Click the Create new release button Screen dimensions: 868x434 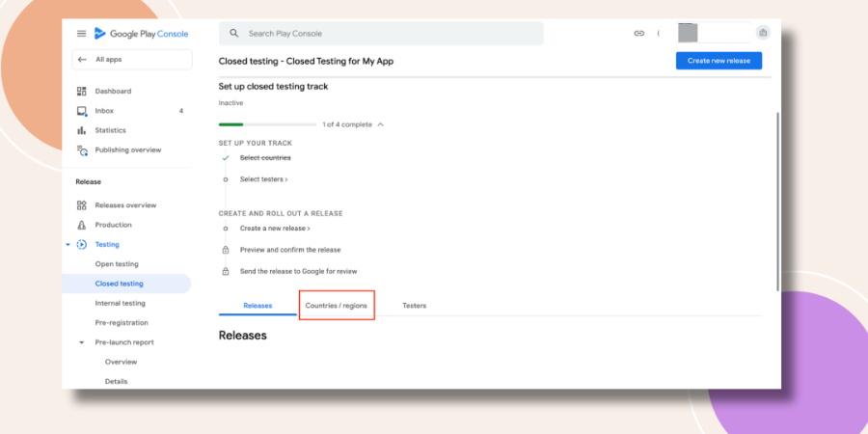click(719, 61)
